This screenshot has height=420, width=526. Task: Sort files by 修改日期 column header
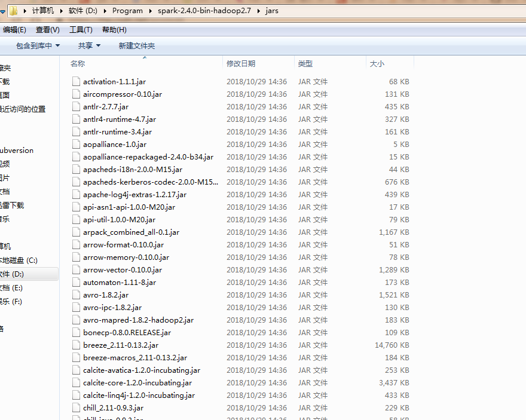coord(241,63)
